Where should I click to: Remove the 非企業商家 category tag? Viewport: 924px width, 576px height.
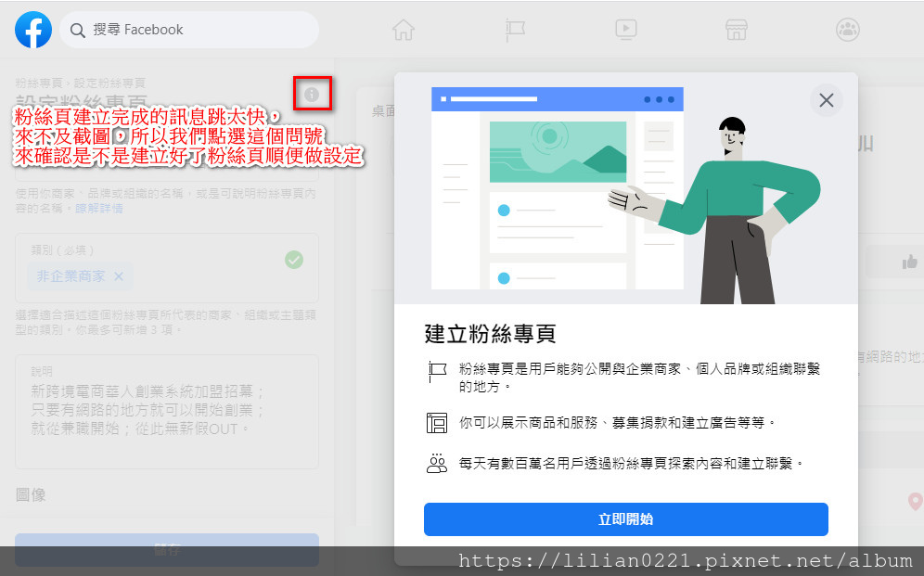119,276
